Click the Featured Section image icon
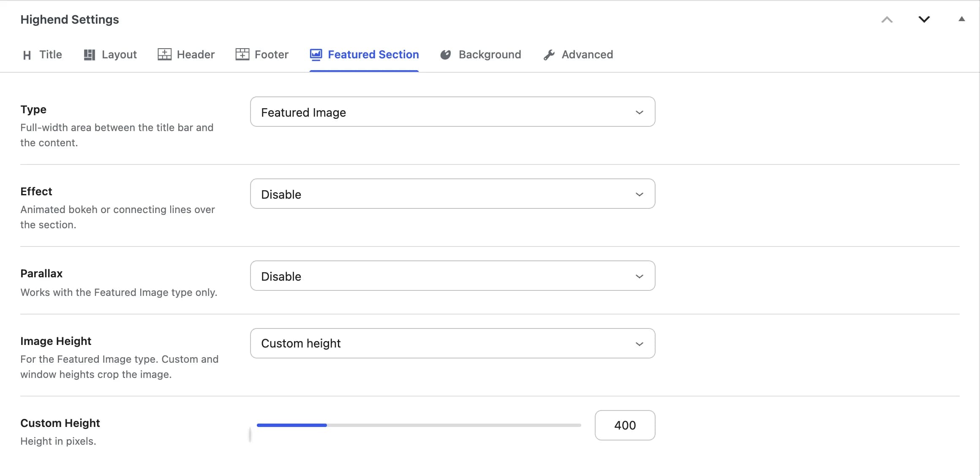This screenshot has height=476, width=980. (316, 55)
